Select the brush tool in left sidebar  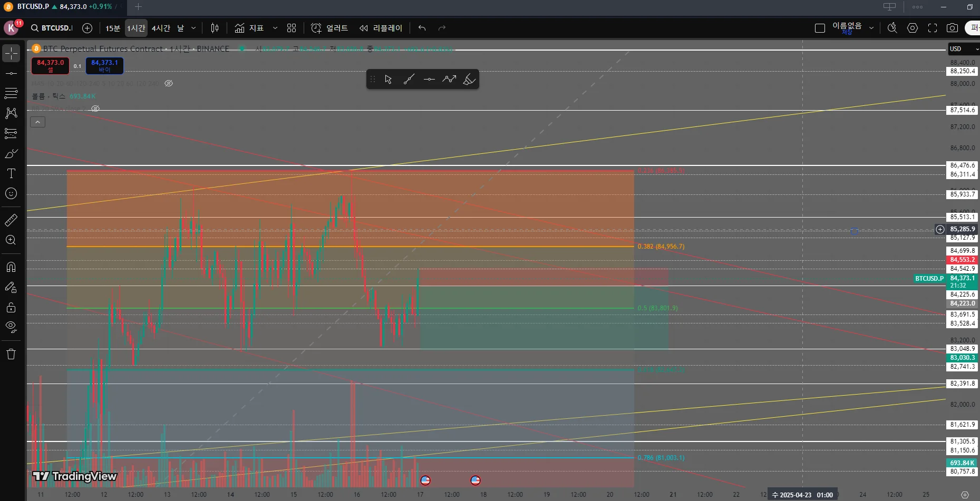11,153
